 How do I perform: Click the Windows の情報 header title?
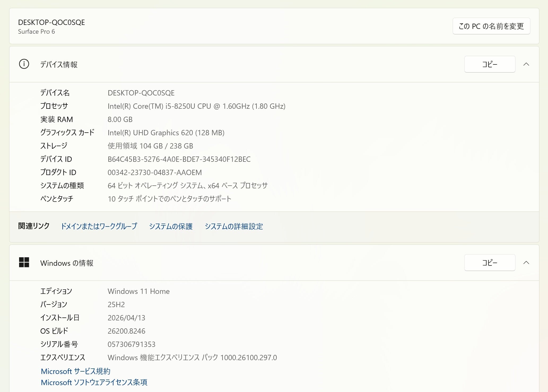click(67, 263)
